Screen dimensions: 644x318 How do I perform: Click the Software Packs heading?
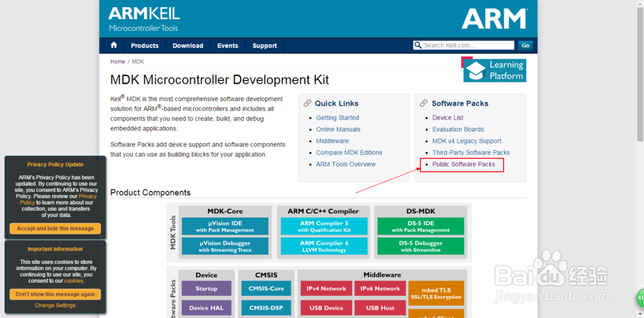coord(460,104)
